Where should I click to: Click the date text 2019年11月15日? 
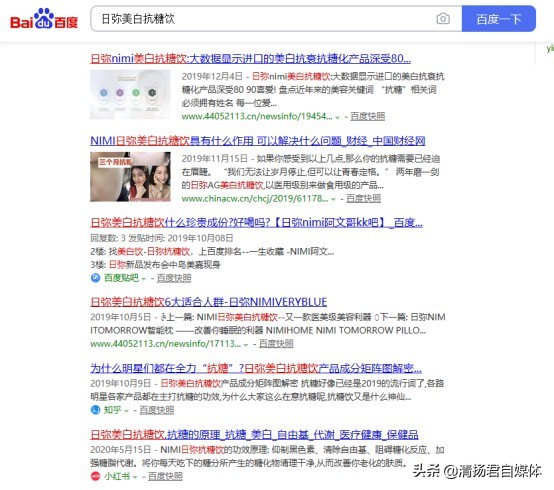(x=214, y=158)
